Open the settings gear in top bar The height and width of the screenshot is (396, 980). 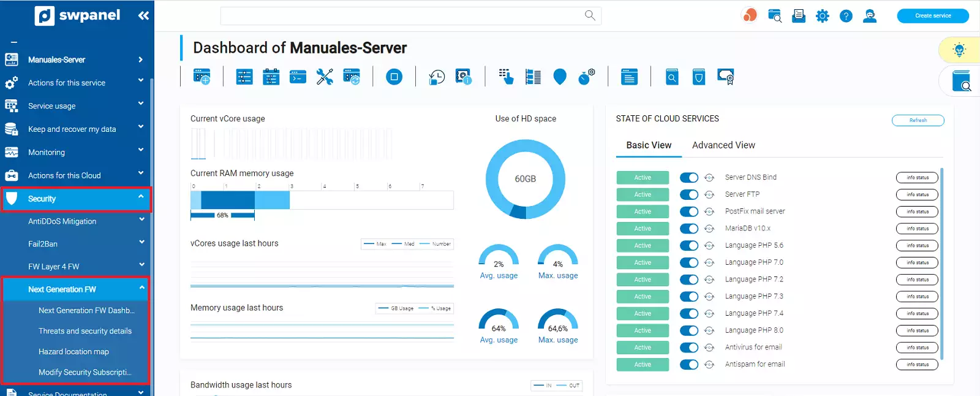click(x=822, y=16)
